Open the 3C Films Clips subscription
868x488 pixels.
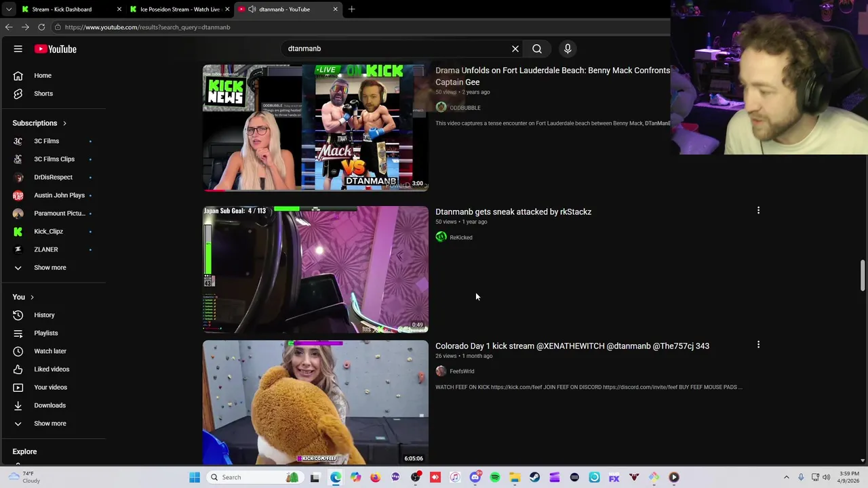coord(53,159)
